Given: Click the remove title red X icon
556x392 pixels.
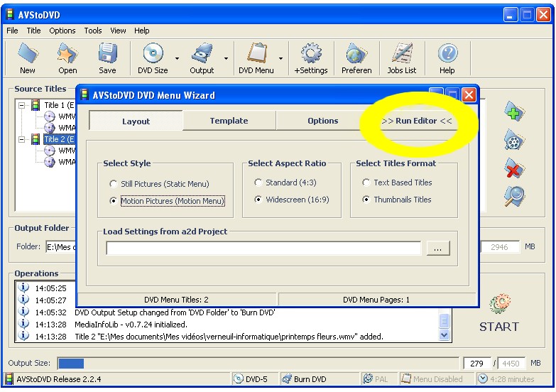Looking at the screenshot, I should click(x=515, y=168).
